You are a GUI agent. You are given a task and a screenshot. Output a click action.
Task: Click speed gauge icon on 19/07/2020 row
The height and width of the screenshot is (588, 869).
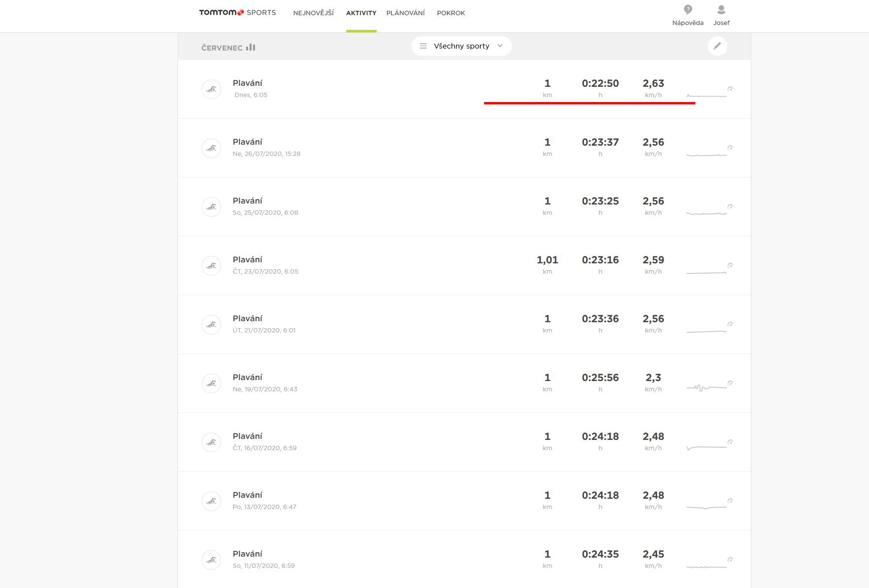point(730,383)
